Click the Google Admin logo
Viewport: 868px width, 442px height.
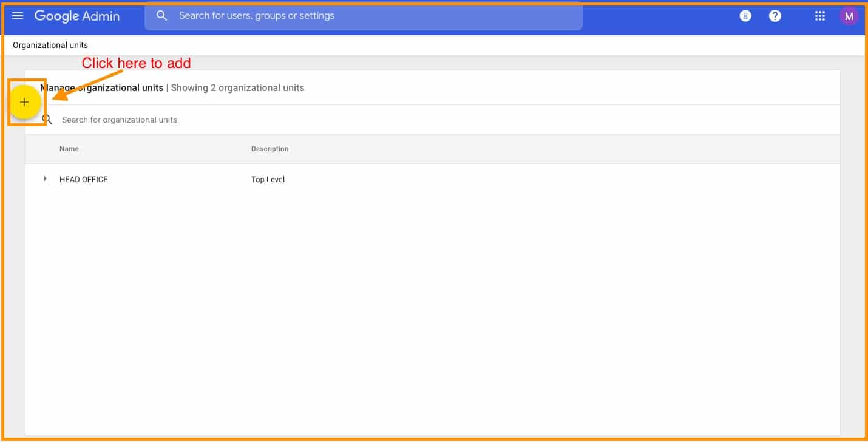tap(76, 16)
